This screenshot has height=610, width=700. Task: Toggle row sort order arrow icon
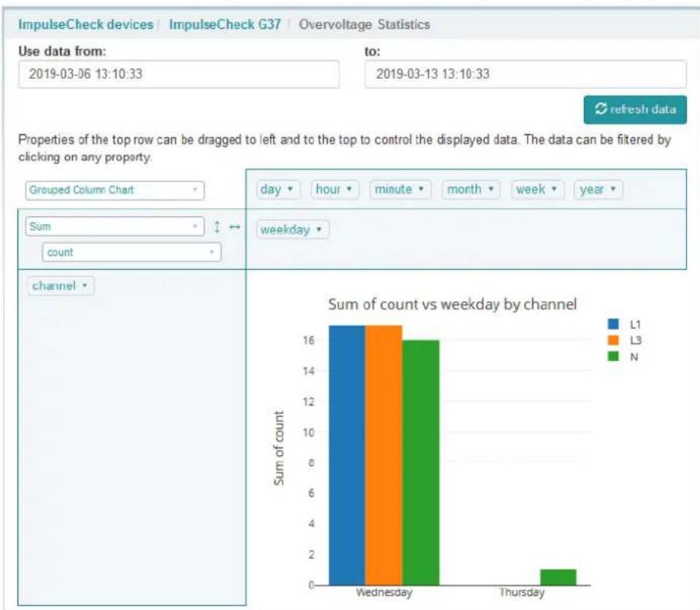click(x=217, y=227)
